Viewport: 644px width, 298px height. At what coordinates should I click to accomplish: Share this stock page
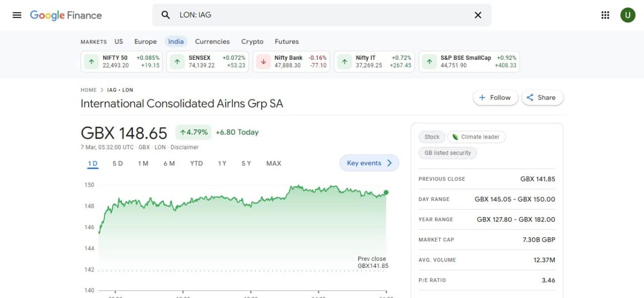(x=542, y=97)
